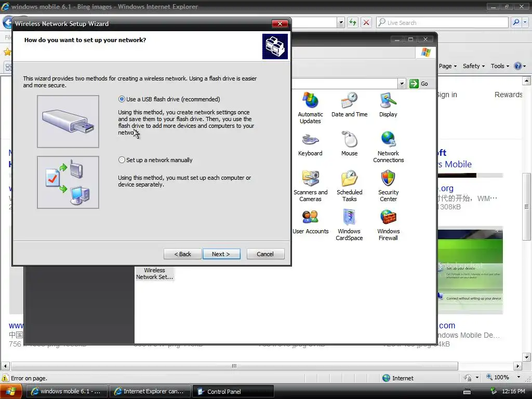The height and width of the screenshot is (399, 532).
Task: Select Set up a network manually option
Action: pos(155,160)
